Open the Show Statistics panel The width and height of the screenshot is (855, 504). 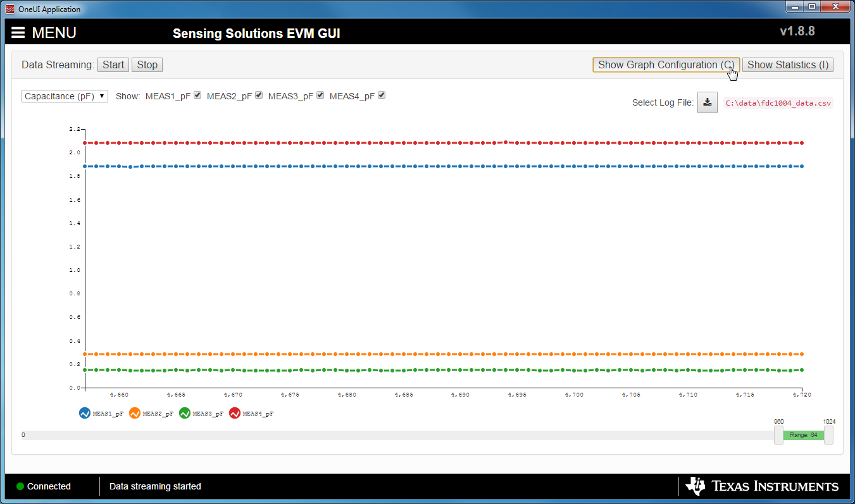click(788, 65)
